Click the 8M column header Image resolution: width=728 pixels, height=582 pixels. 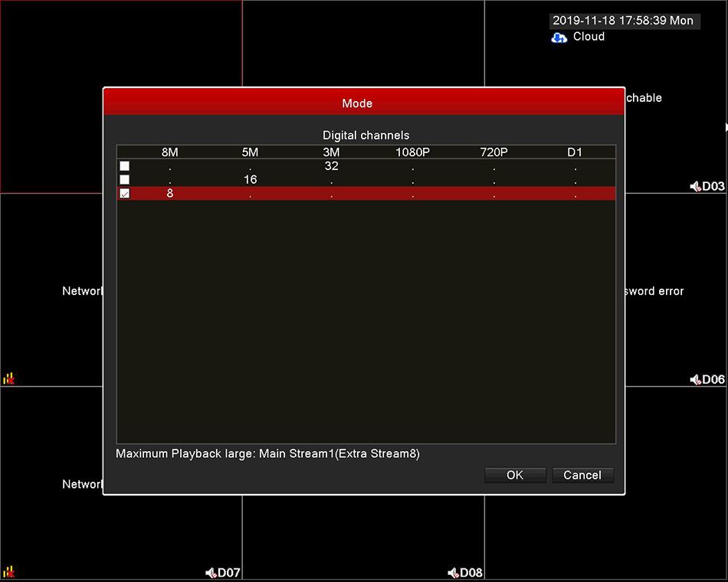point(170,152)
